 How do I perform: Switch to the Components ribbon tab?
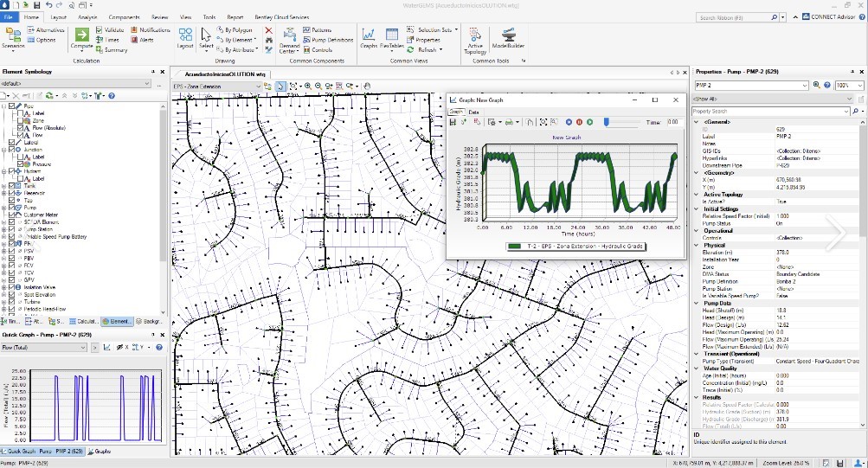pos(124,17)
